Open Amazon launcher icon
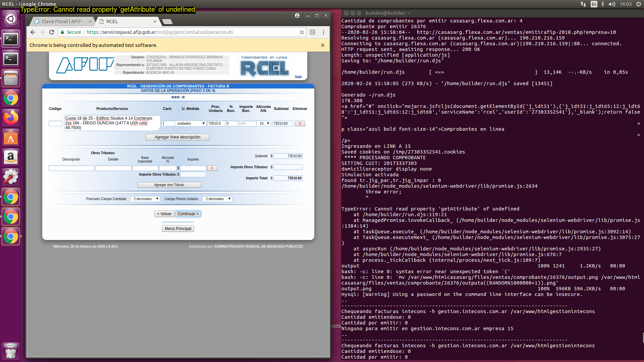This screenshot has width=644, height=362. (11, 157)
